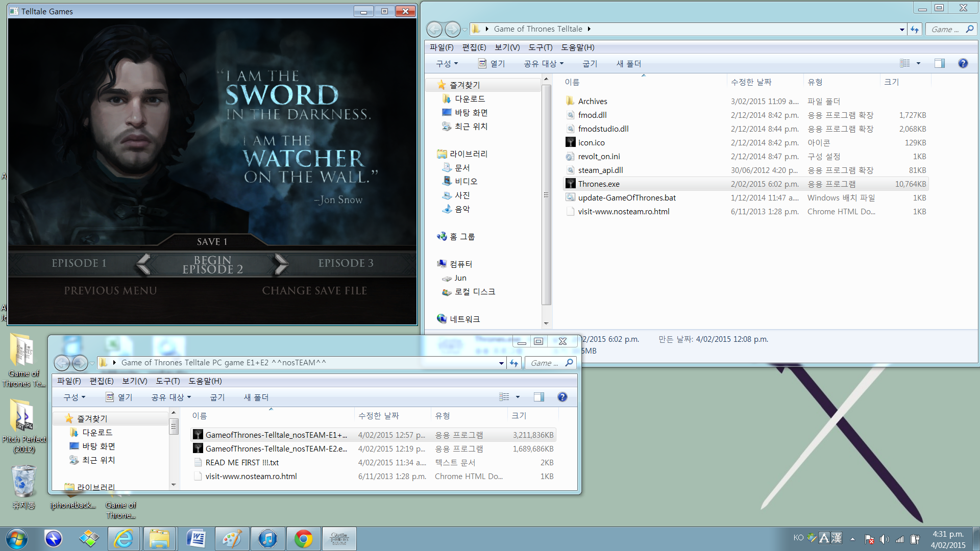980x551 pixels.
Task: Open help in the upper Explorer window
Action: pyautogui.click(x=963, y=63)
